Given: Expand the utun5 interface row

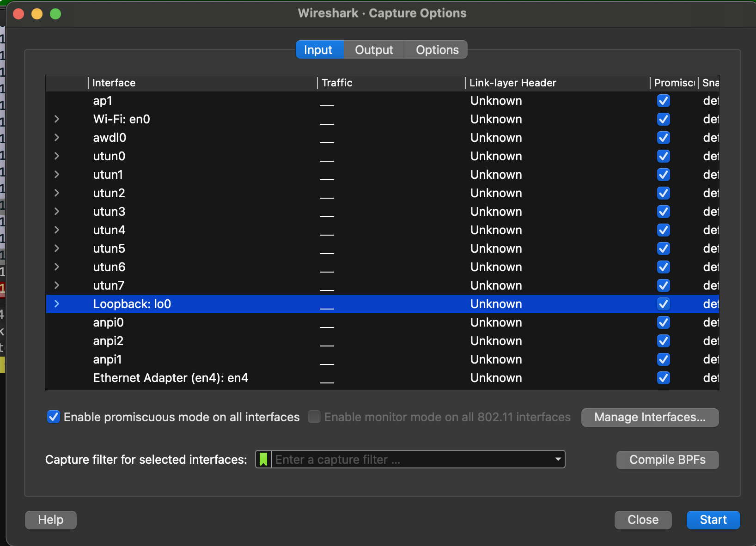Looking at the screenshot, I should (x=57, y=249).
